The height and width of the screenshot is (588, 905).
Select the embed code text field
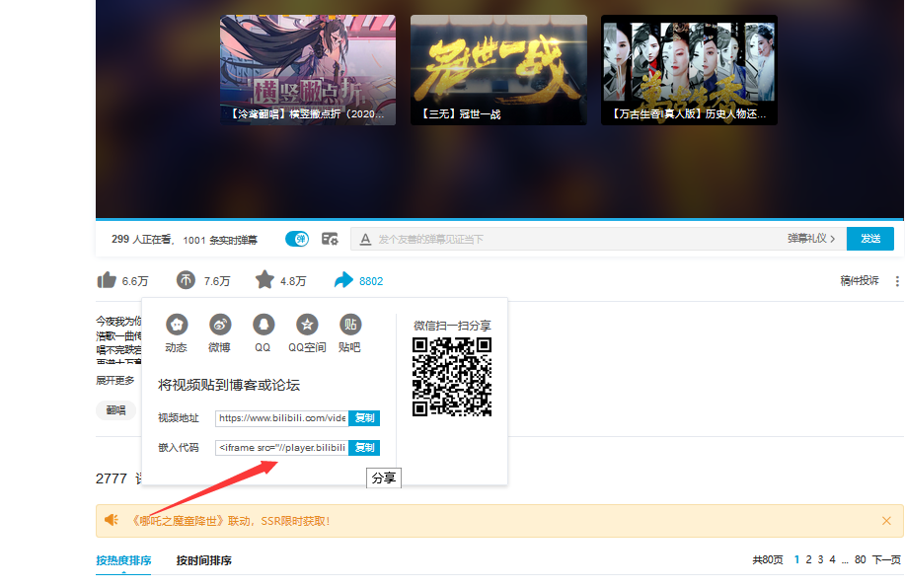point(282,447)
